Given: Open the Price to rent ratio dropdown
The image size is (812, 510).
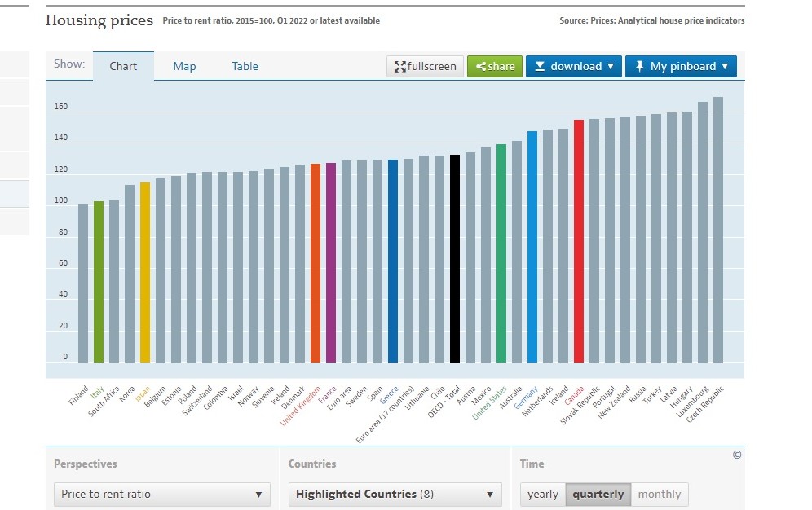Looking at the screenshot, I should pyautogui.click(x=165, y=494).
